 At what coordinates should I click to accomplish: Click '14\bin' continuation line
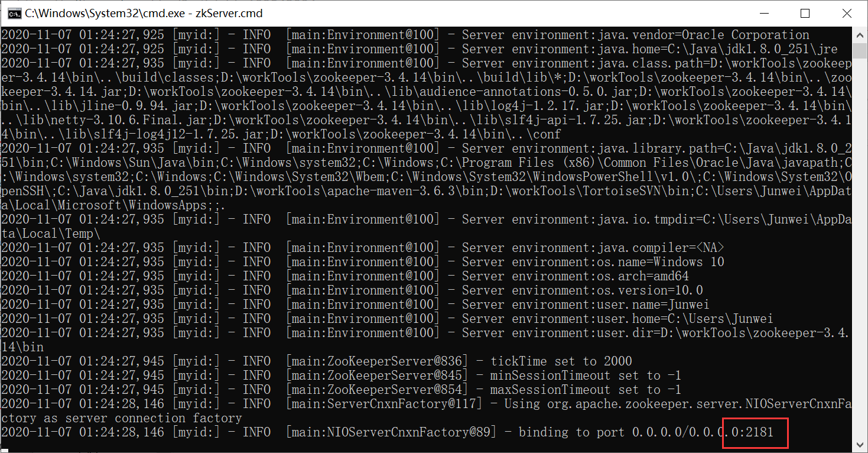click(22, 347)
